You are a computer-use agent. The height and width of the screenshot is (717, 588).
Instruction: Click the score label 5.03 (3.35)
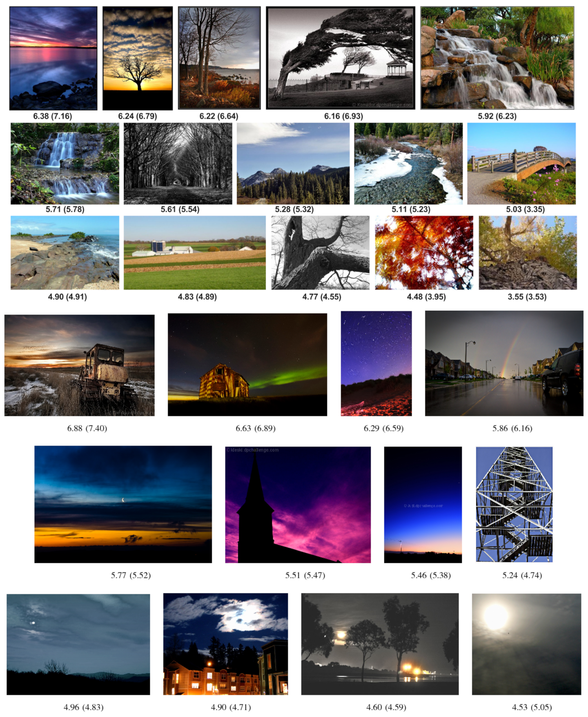[525, 209]
